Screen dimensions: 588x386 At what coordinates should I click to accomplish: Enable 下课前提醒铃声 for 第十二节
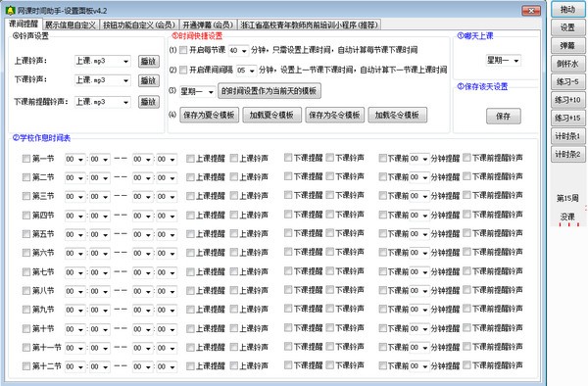(466, 365)
